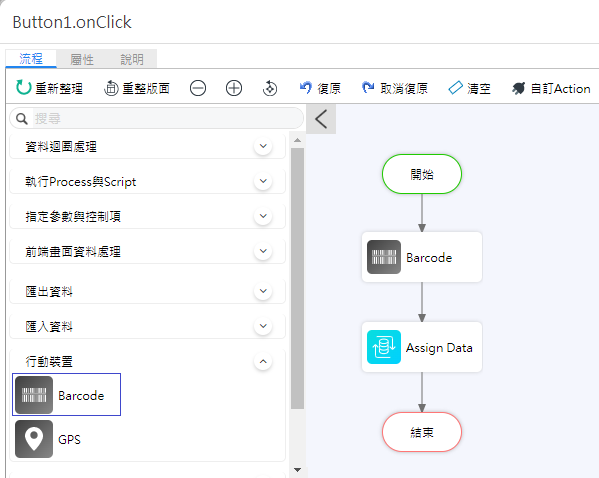Click the 重新整理 refresh icon
The height and width of the screenshot is (478, 599).
coord(23,87)
